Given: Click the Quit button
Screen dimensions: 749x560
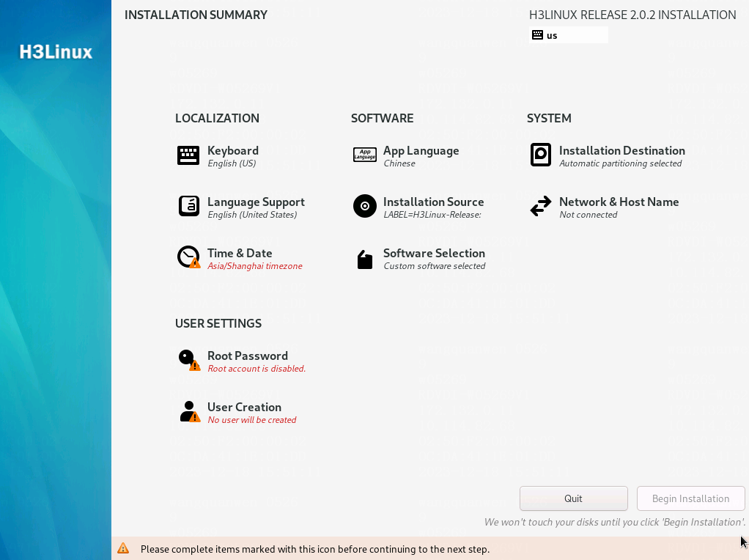Looking at the screenshot, I should pyautogui.click(x=574, y=498).
